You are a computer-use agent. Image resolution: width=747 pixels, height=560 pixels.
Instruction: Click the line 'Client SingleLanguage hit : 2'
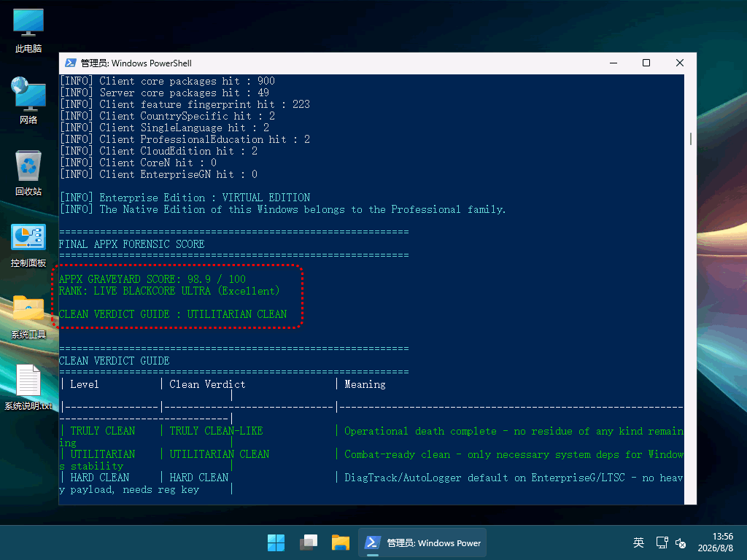tap(164, 128)
